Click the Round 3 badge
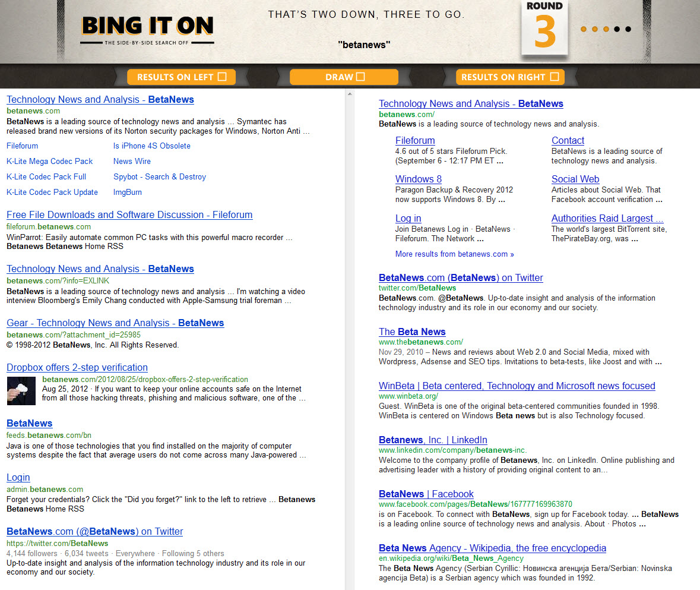 [x=544, y=29]
